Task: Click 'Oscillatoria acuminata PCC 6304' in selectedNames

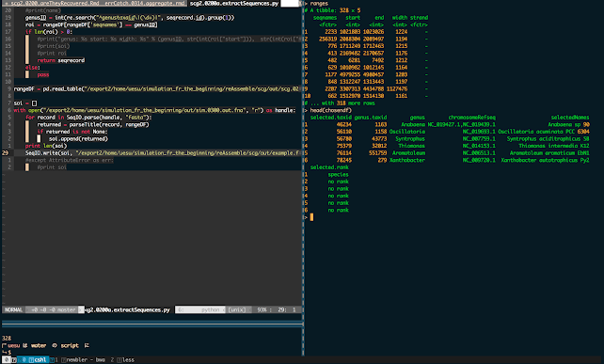Action: tap(544, 132)
